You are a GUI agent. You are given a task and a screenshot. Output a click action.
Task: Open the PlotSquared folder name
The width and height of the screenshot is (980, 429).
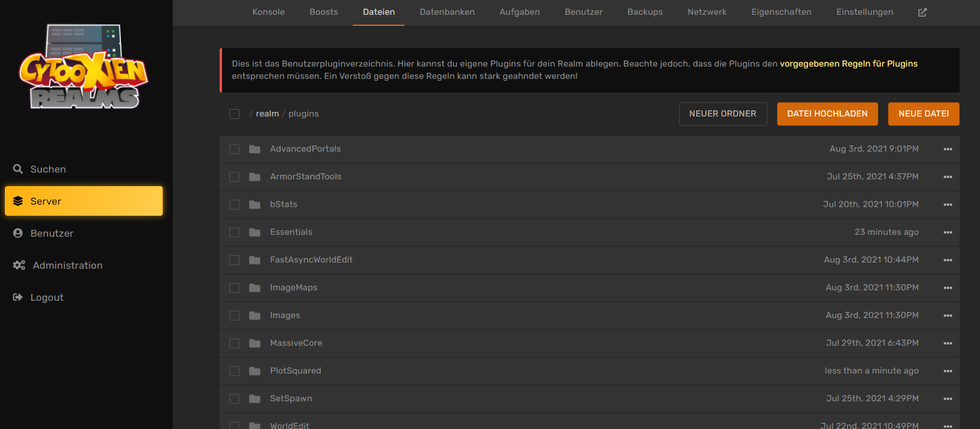point(295,371)
